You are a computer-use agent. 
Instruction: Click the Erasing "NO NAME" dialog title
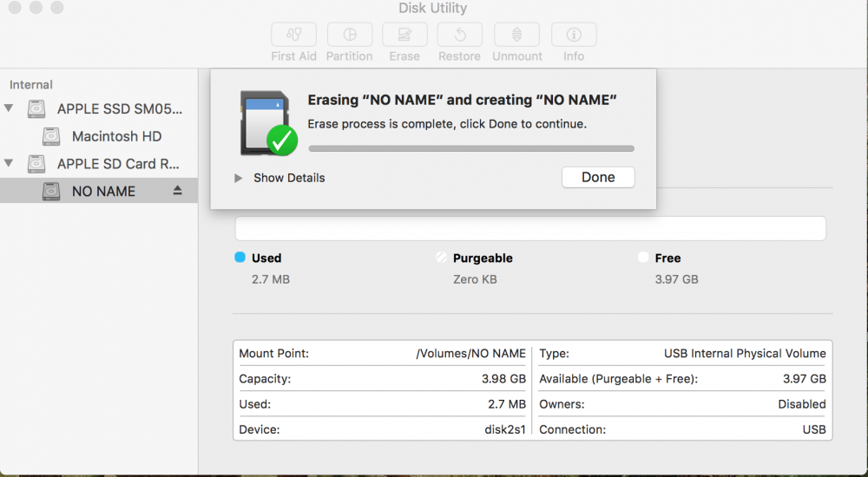point(463,100)
